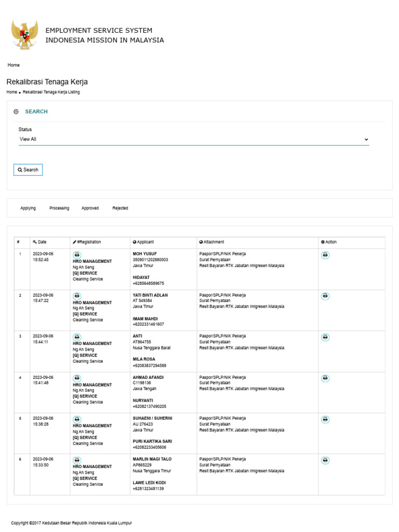Click the Action column header
Image resolution: width=399 pixels, height=532 pixels.
click(x=329, y=242)
